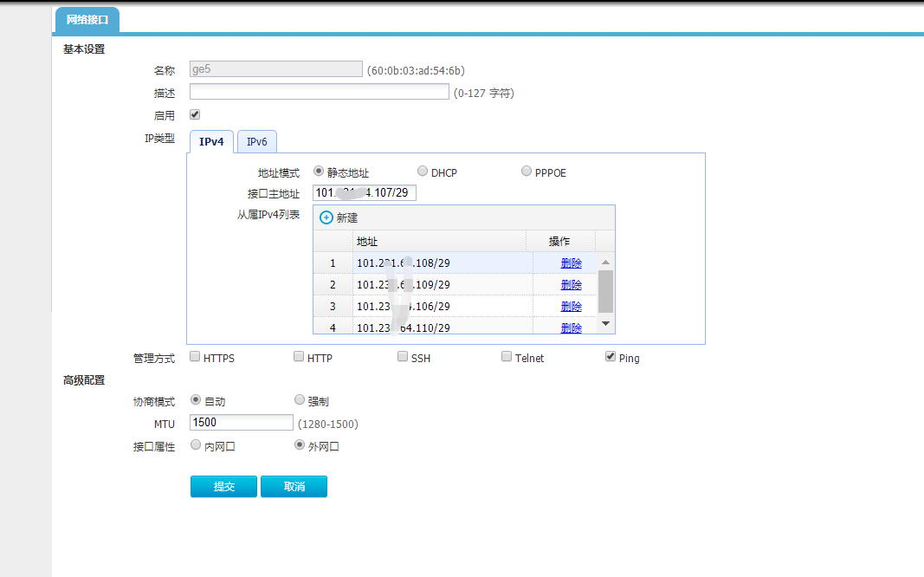Enable HTTPS management access

pos(195,357)
